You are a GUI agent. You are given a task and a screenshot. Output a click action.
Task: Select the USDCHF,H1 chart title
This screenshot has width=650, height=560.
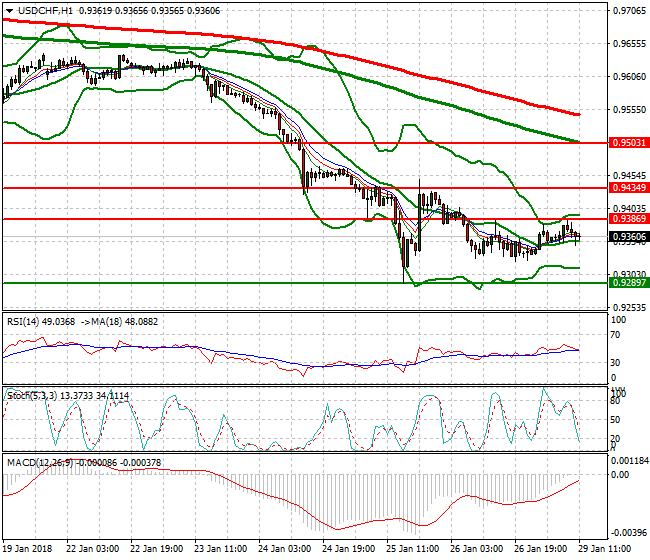(45, 11)
